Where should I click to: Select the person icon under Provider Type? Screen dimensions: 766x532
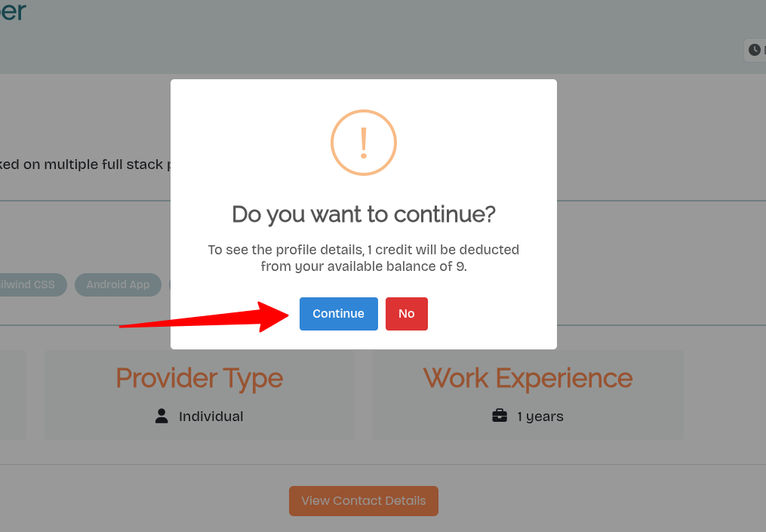(161, 416)
